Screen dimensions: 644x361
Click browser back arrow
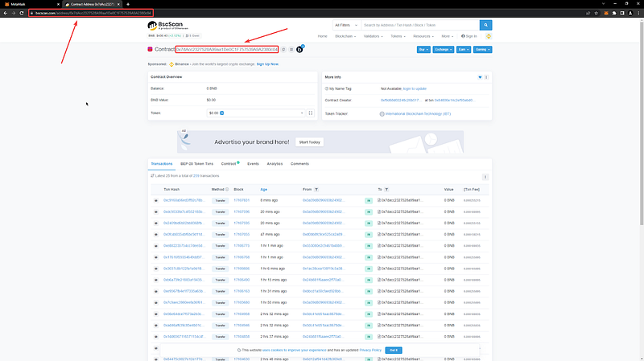point(6,13)
